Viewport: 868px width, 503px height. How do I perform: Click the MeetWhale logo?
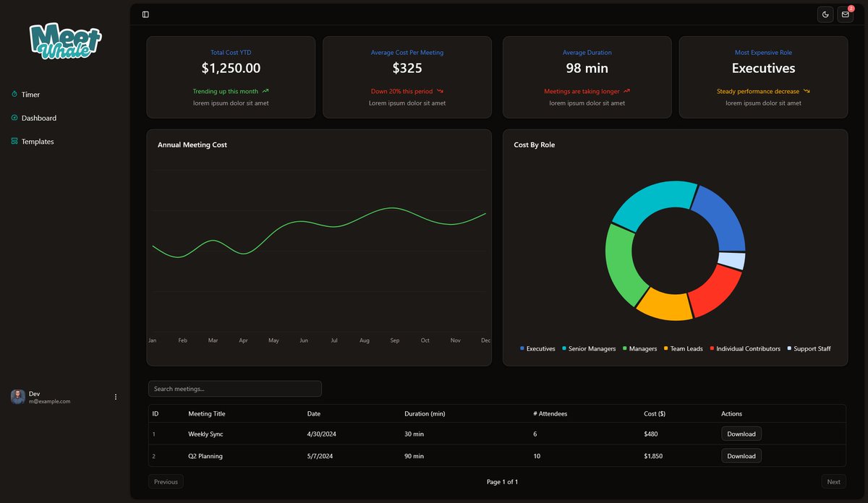(65, 40)
